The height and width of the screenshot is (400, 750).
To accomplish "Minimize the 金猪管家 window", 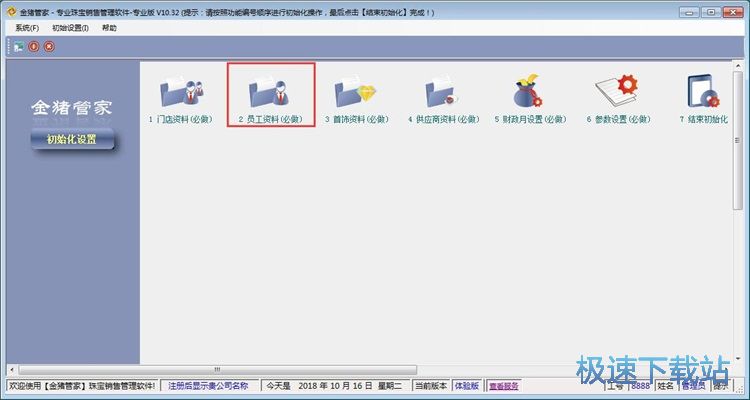I will [690, 12].
